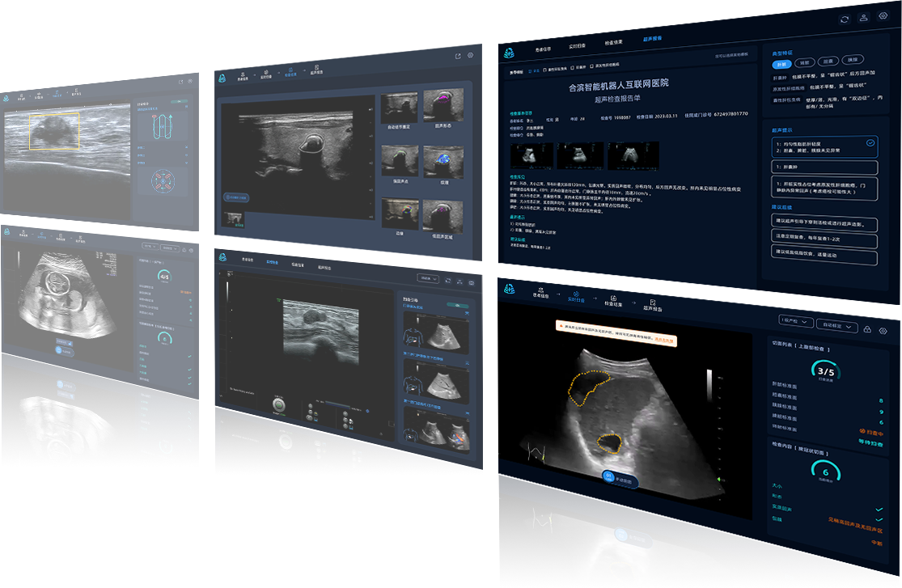Click the 手动拍图 button under liver image

tap(620, 479)
